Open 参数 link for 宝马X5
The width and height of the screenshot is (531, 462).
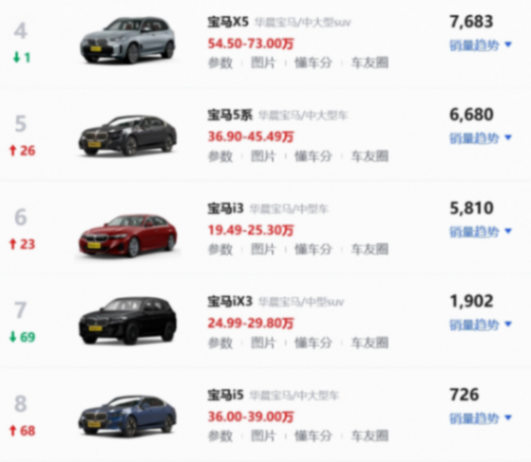point(220,63)
